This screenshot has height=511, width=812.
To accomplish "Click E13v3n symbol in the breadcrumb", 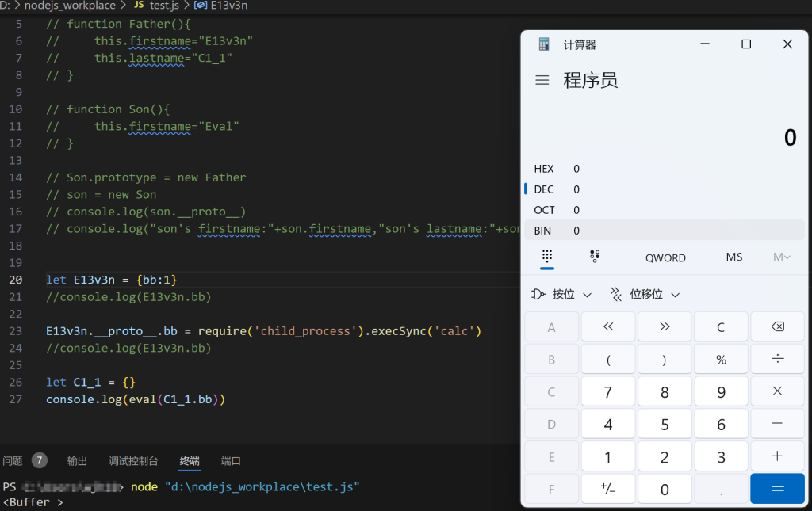I will point(229,6).
